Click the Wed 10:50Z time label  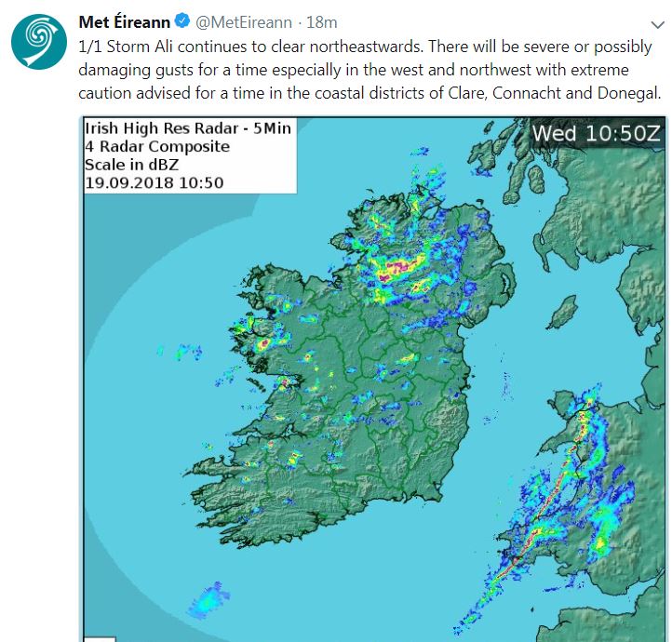[596, 134]
